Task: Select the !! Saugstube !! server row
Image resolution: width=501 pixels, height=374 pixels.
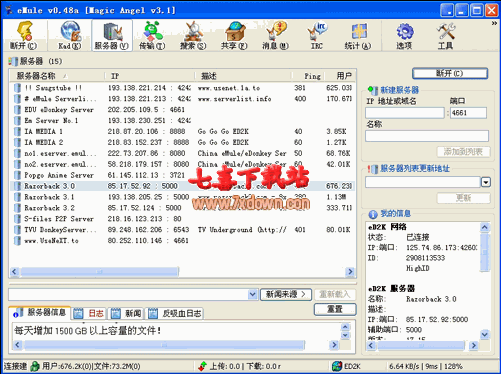Action: tap(183, 88)
